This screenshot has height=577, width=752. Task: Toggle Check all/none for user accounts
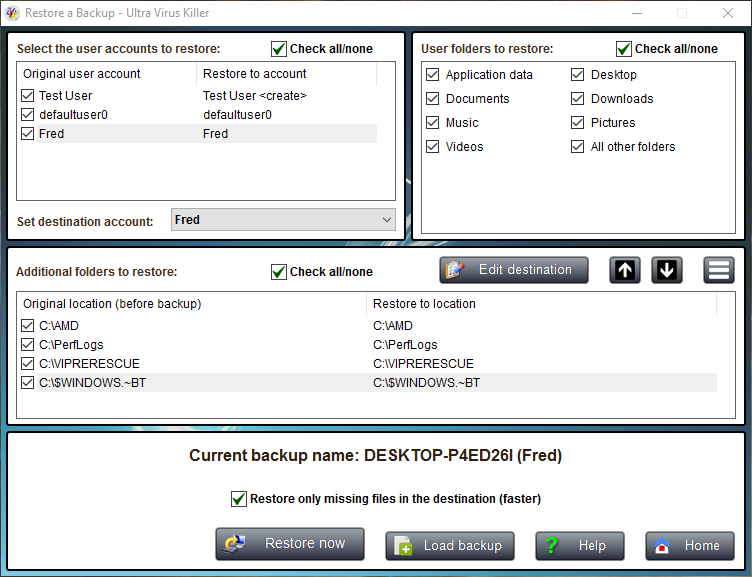[x=279, y=49]
